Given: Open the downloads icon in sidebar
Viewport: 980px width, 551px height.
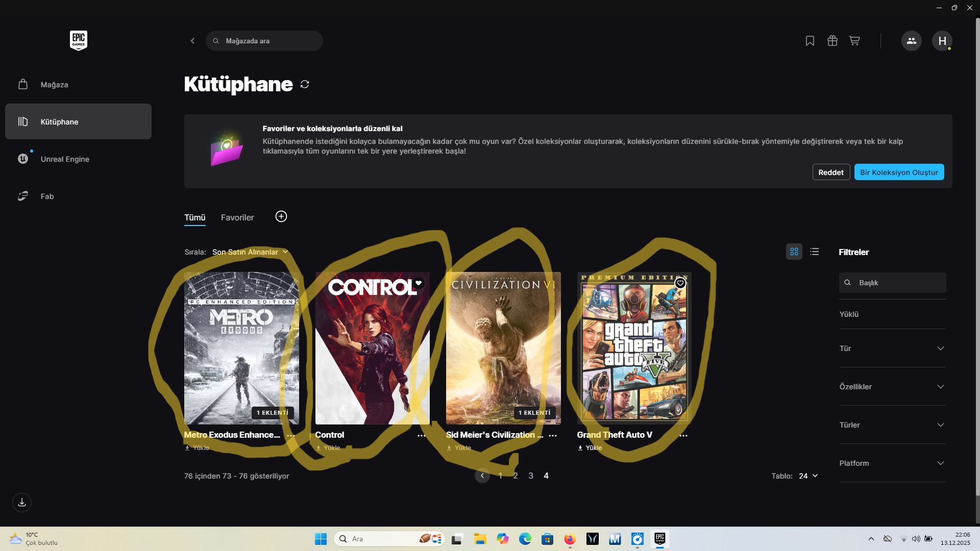Looking at the screenshot, I should [x=22, y=503].
